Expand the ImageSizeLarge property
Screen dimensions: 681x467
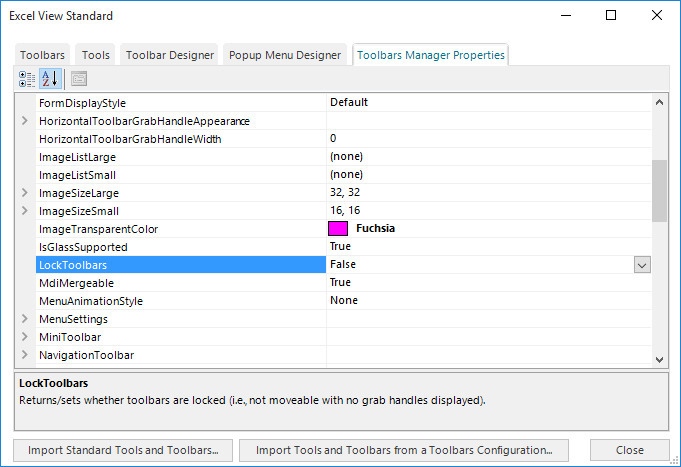coord(25,193)
